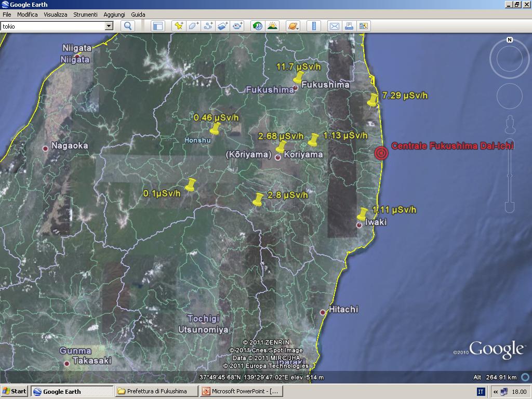Image resolution: width=532 pixels, height=399 pixels.
Task: Open the Strumenti menu
Action: coord(85,15)
